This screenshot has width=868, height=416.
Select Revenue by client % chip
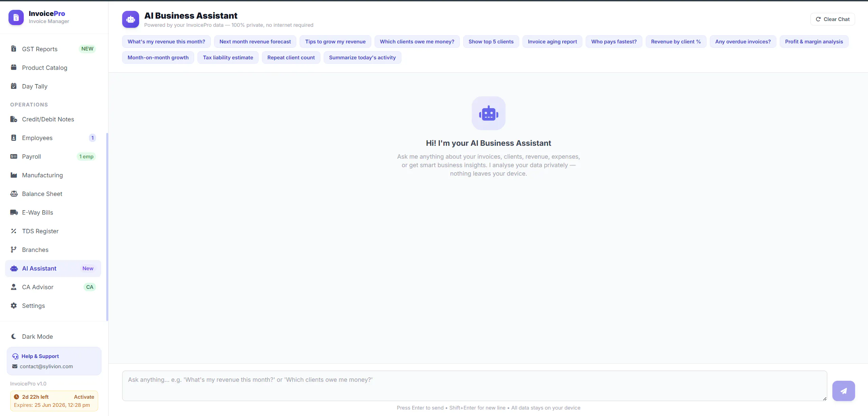click(x=676, y=41)
